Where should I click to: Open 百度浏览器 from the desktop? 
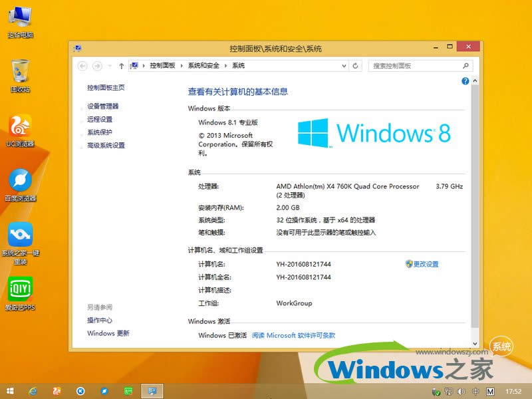tap(20, 178)
